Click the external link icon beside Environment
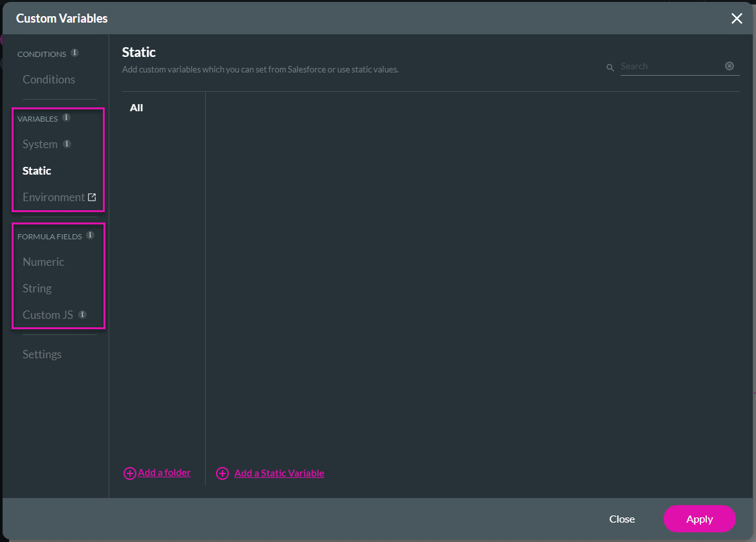This screenshot has width=756, height=542. coord(91,197)
